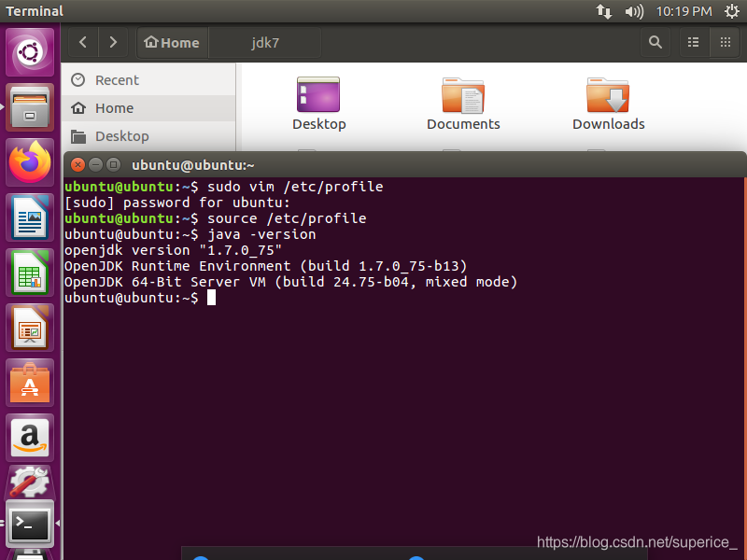This screenshot has width=747, height=560.
Task: Click the 'openjdk version "1.7.0_75"' output
Action: coord(173,250)
